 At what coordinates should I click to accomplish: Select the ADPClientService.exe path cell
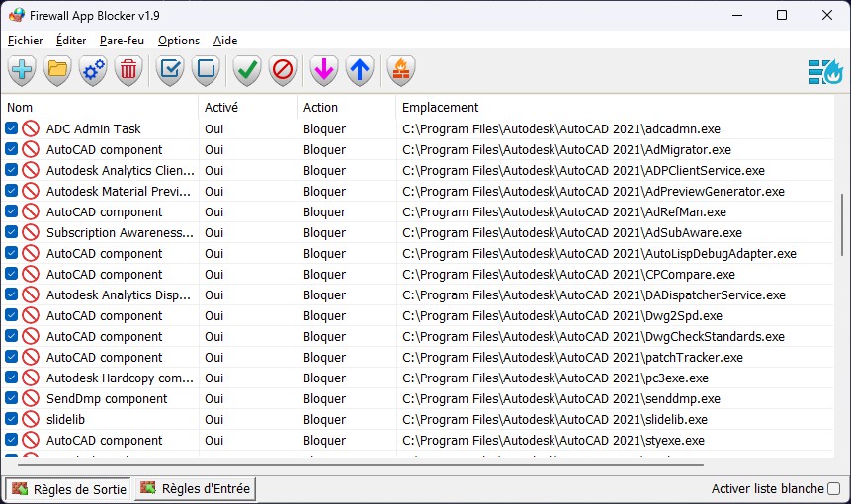pyautogui.click(x=583, y=170)
